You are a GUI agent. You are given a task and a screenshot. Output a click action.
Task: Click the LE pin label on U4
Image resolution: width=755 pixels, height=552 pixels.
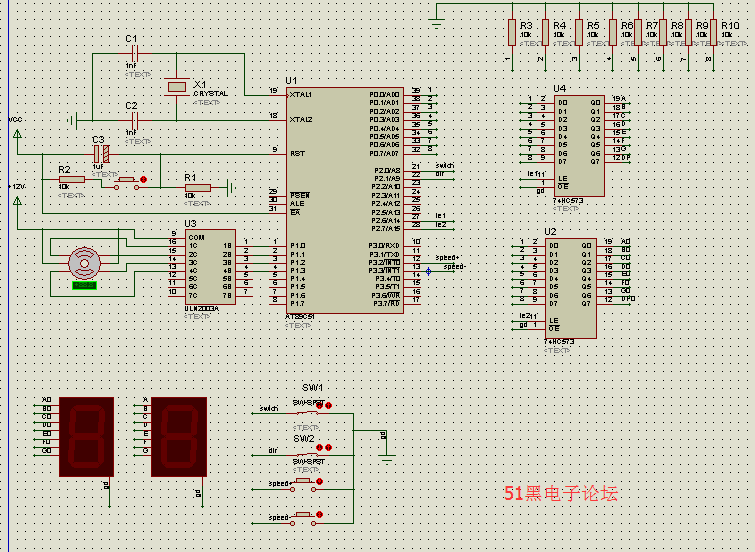562,178
